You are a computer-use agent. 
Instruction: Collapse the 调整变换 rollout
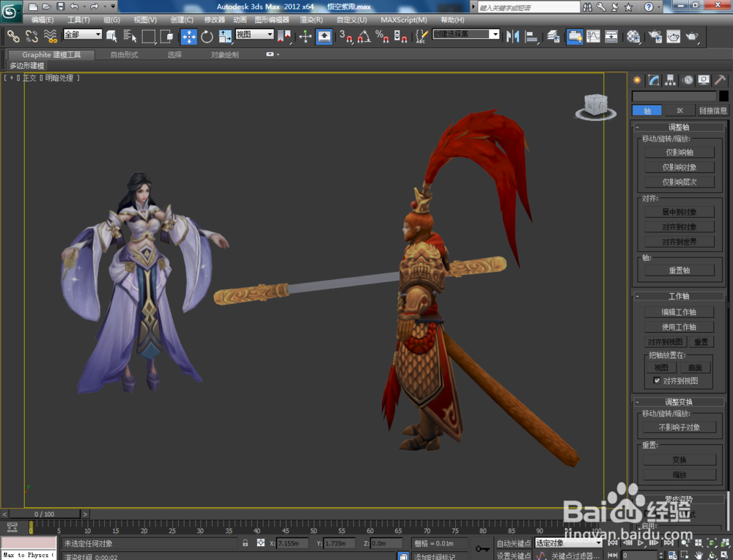679,402
